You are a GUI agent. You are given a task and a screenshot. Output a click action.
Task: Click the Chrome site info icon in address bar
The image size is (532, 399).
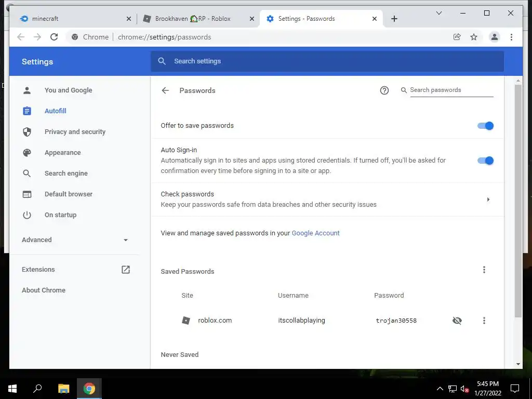(x=75, y=37)
